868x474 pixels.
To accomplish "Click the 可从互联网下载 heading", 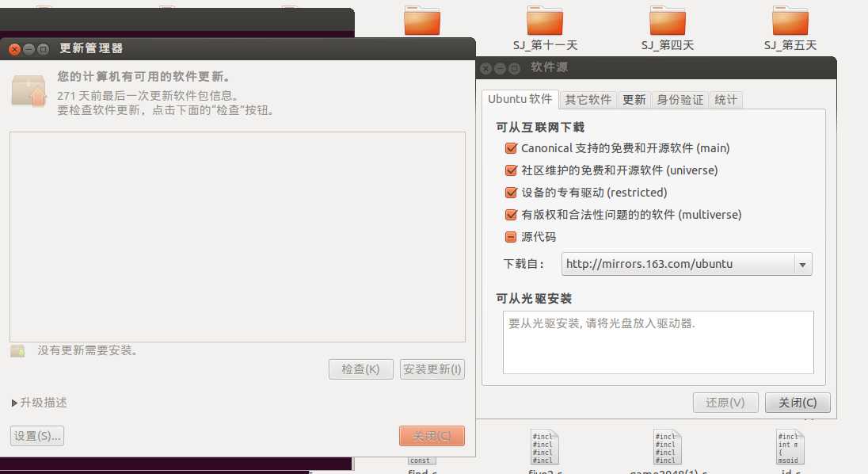I will 540,128.
